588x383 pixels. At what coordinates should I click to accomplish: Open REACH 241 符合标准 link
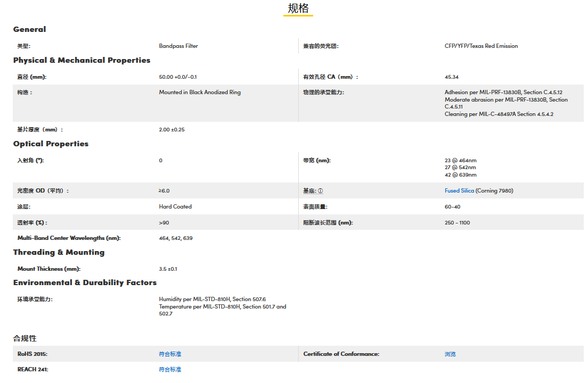pos(170,369)
